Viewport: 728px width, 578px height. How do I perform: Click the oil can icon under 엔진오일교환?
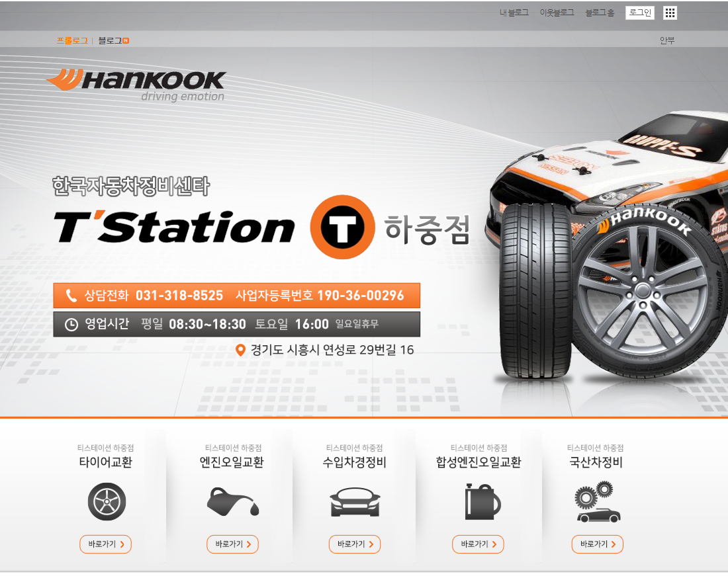(x=232, y=501)
